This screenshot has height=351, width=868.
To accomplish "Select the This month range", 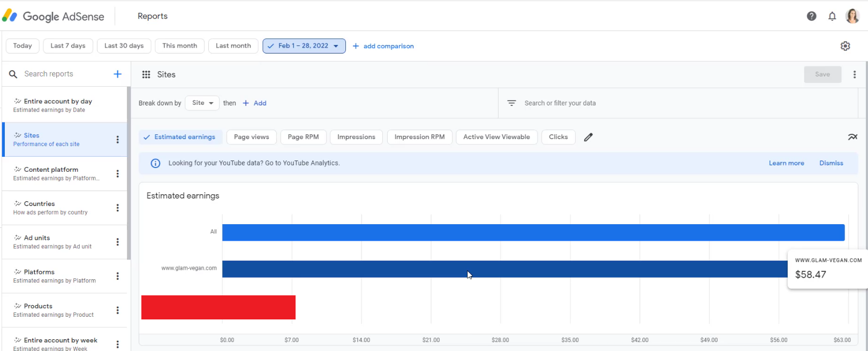I will [180, 46].
